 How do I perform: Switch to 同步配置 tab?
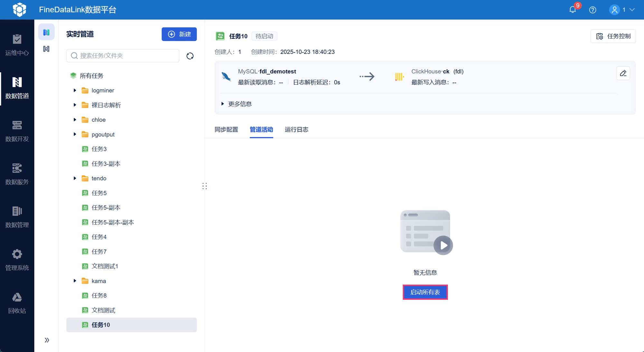226,130
